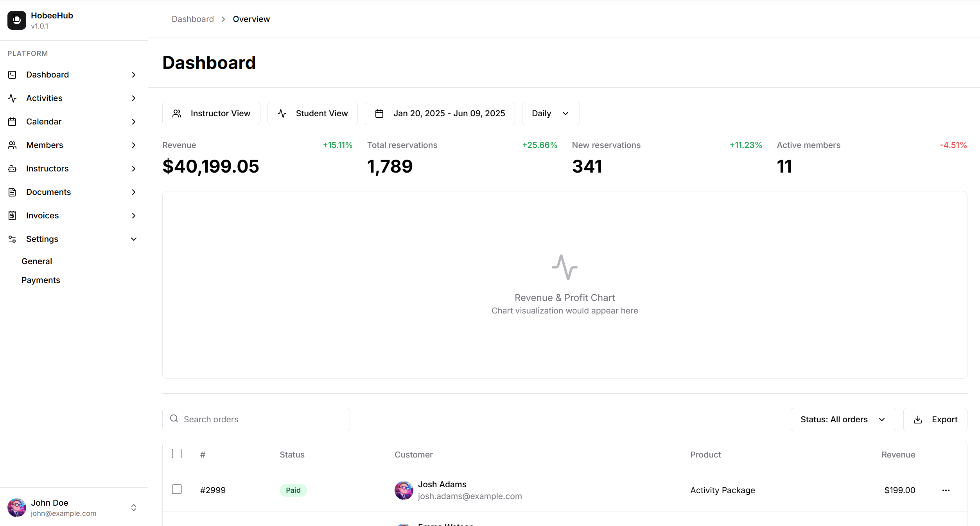Expand the Activities section chevron
The image size is (980, 526).
(x=134, y=98)
